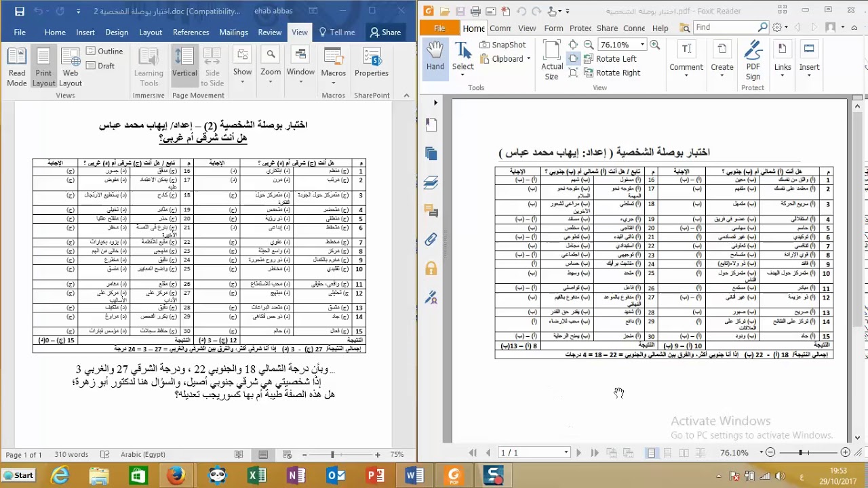Open the page number dropdown showing 1 / 1
This screenshot has height=488, width=868.
point(566,453)
